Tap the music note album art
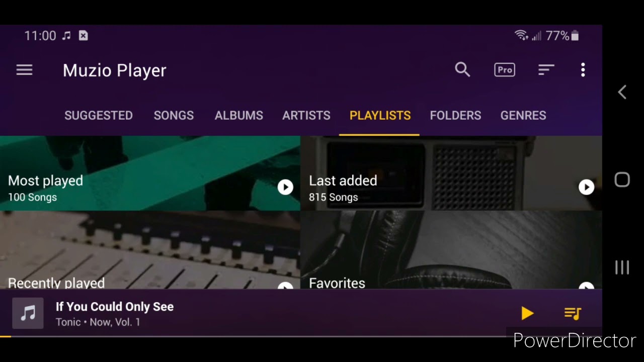The height and width of the screenshot is (362, 644). coord(28,313)
